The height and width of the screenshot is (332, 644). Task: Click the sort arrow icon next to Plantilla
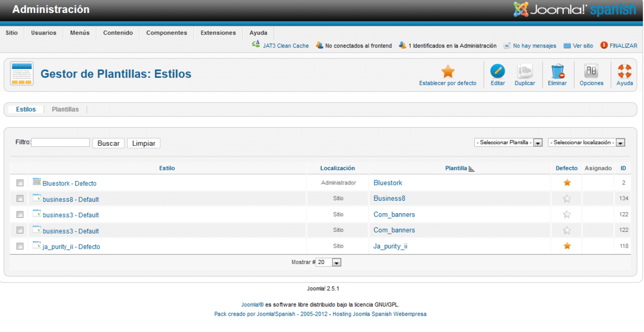point(471,169)
